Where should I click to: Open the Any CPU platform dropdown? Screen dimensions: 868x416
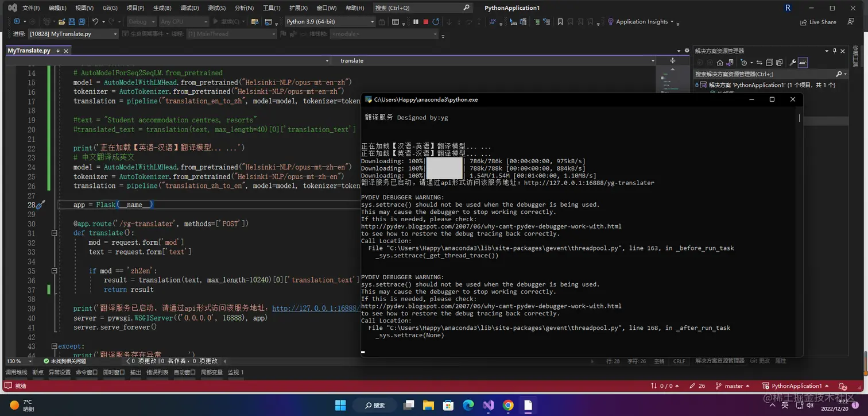(183, 22)
